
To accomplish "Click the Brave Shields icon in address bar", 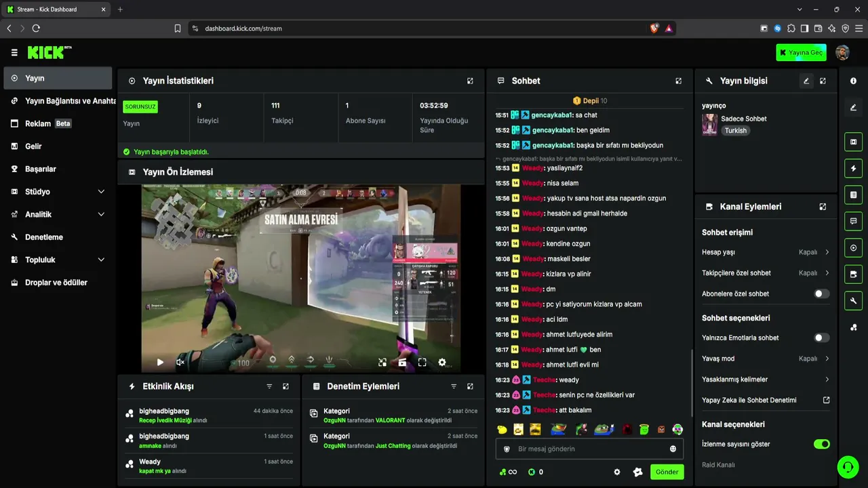I will click(654, 28).
